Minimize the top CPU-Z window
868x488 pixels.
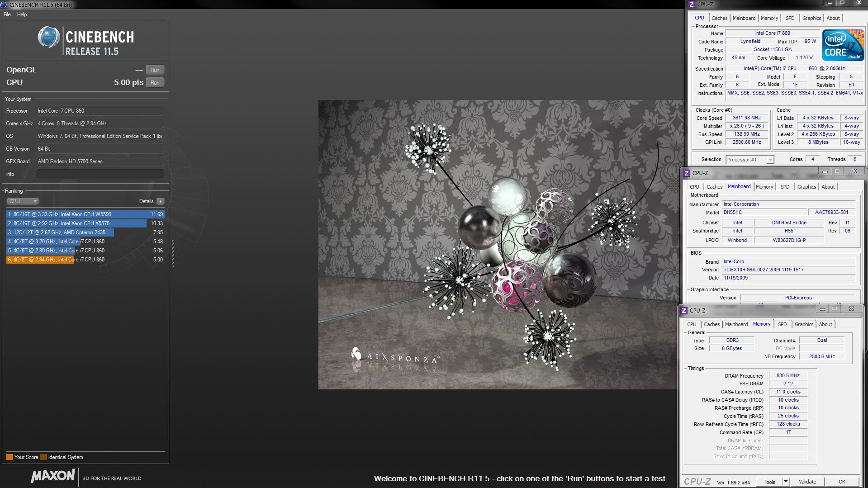point(830,3)
